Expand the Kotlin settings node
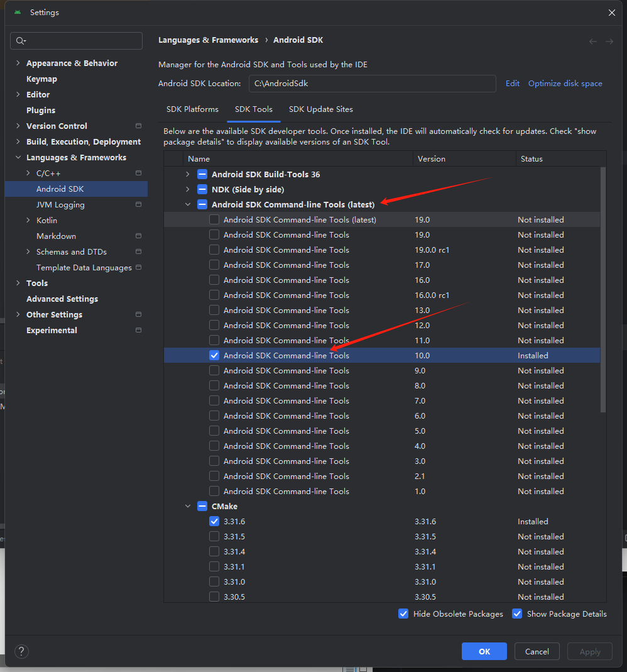 (28, 220)
